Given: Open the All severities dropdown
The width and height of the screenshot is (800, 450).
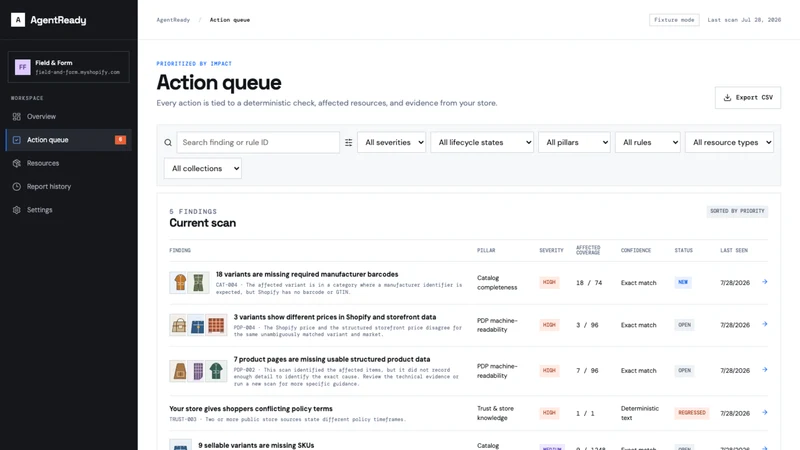Looking at the screenshot, I should coord(391,142).
